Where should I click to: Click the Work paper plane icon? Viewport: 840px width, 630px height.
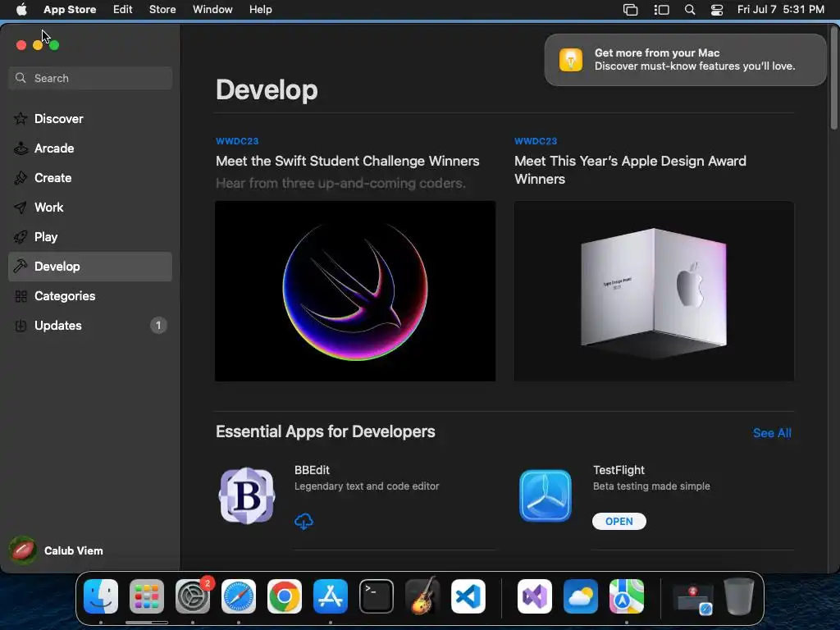pyautogui.click(x=21, y=208)
